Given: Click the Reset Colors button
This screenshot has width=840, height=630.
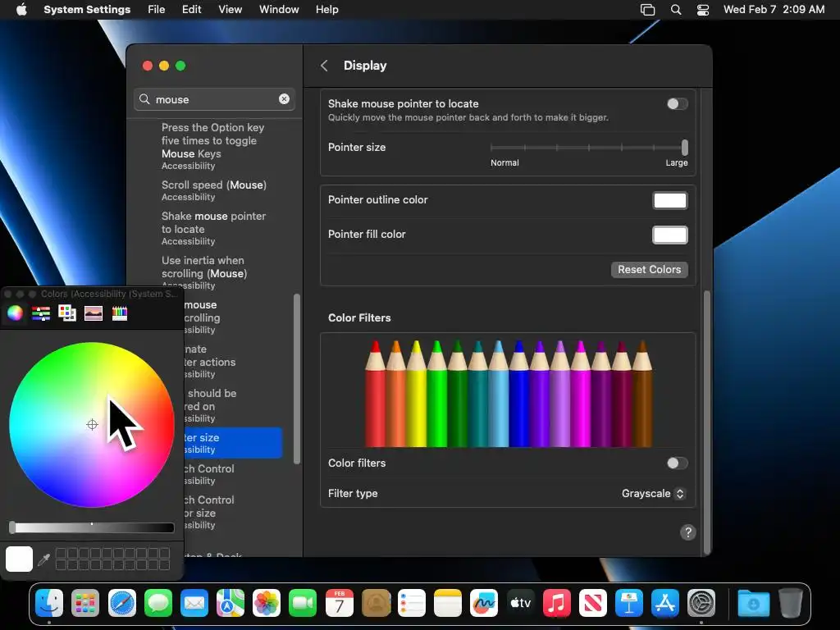Looking at the screenshot, I should click(x=650, y=269).
